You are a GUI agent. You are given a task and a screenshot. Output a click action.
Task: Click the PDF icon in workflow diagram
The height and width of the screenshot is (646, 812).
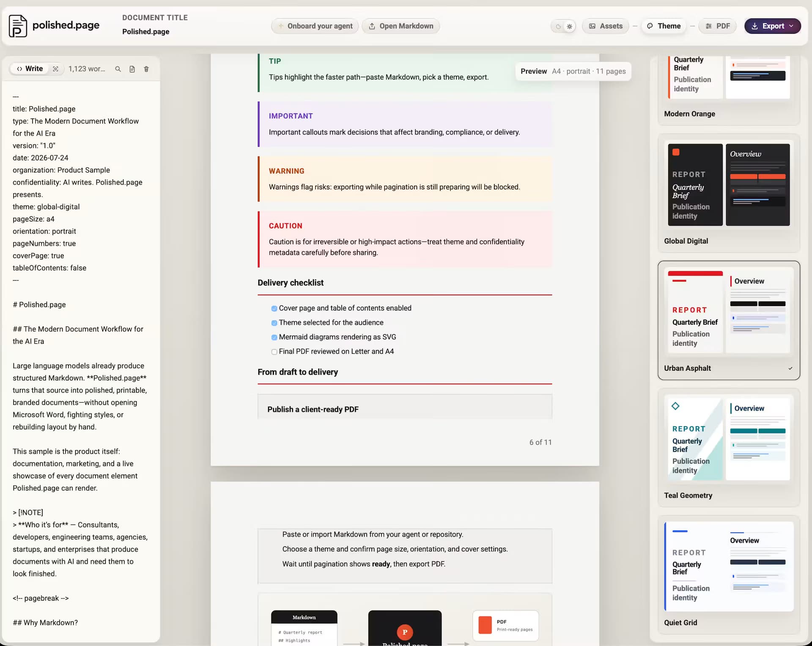(485, 625)
